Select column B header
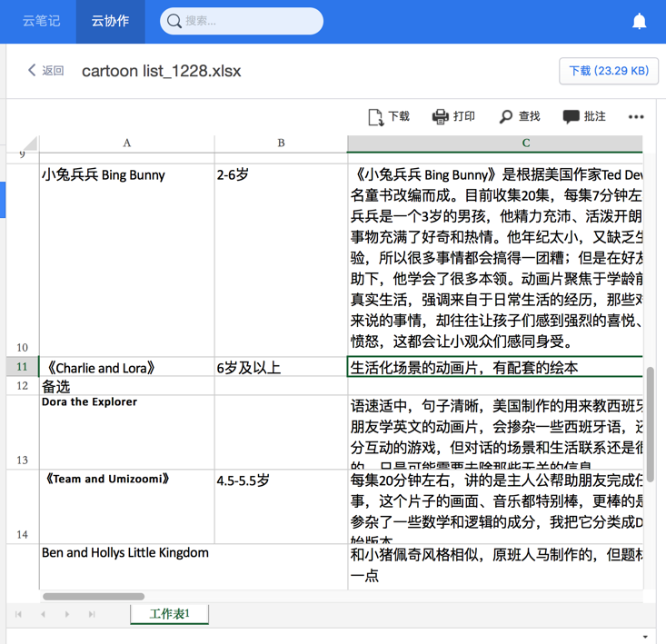666x644 pixels. 281,144
